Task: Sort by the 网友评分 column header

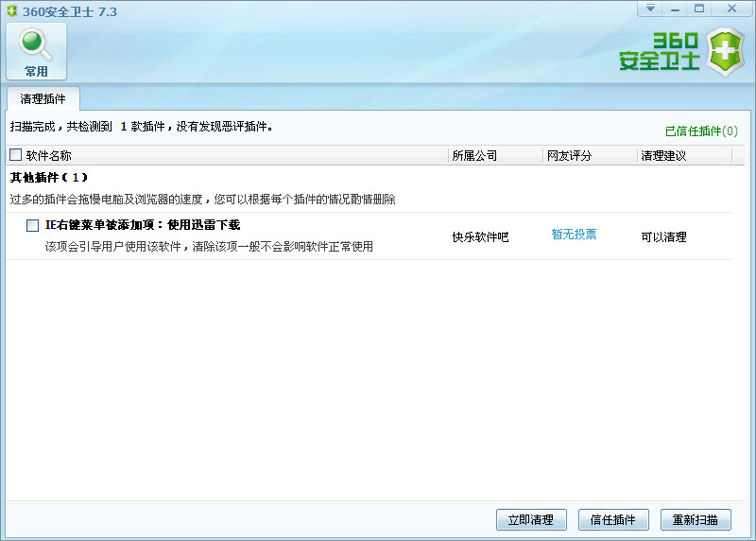Action: pos(590,155)
